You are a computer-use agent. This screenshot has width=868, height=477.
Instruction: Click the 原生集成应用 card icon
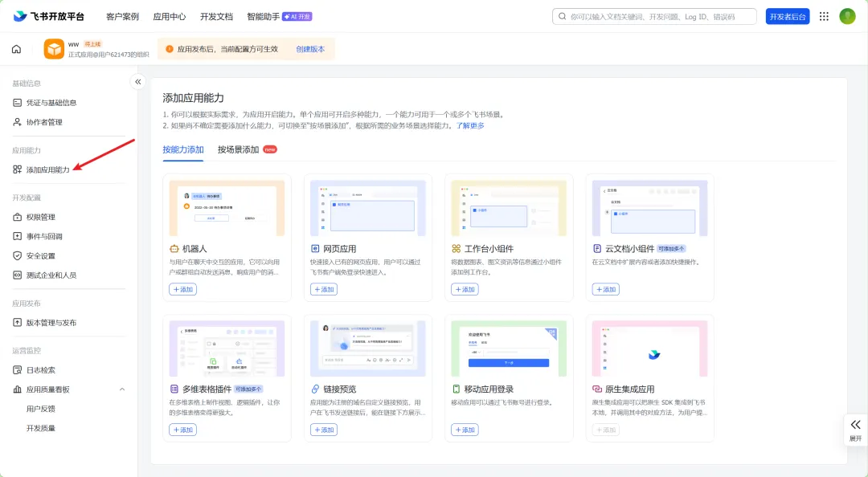597,389
